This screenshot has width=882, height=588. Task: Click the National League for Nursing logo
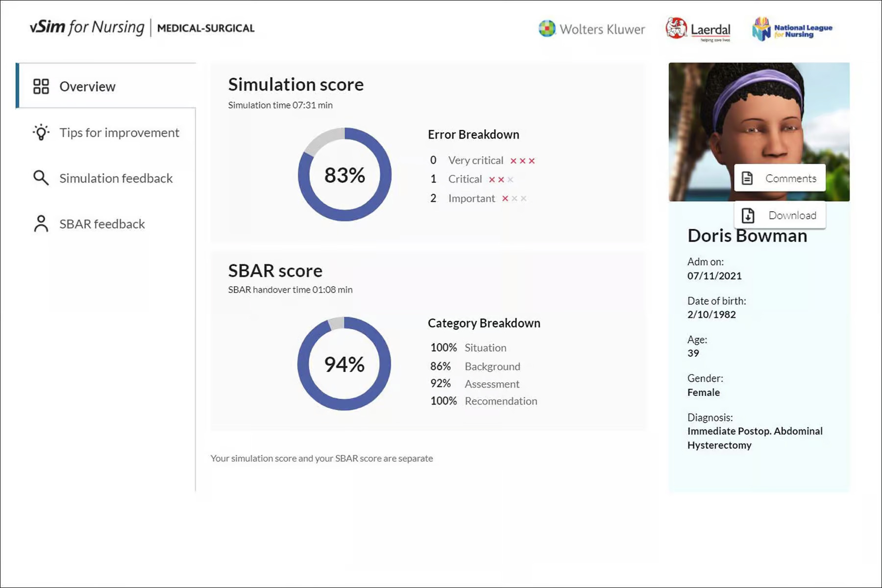coord(792,29)
